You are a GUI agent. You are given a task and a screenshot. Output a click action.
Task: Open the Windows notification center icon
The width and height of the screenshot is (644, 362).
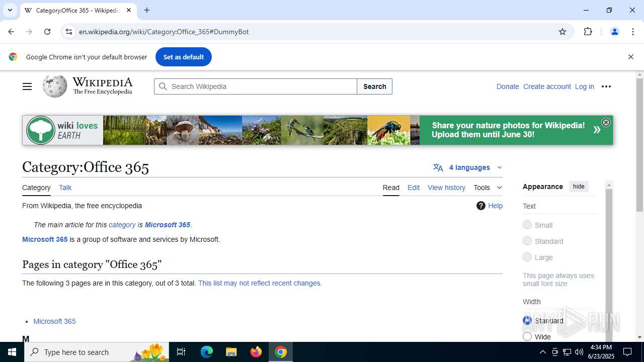click(x=627, y=352)
